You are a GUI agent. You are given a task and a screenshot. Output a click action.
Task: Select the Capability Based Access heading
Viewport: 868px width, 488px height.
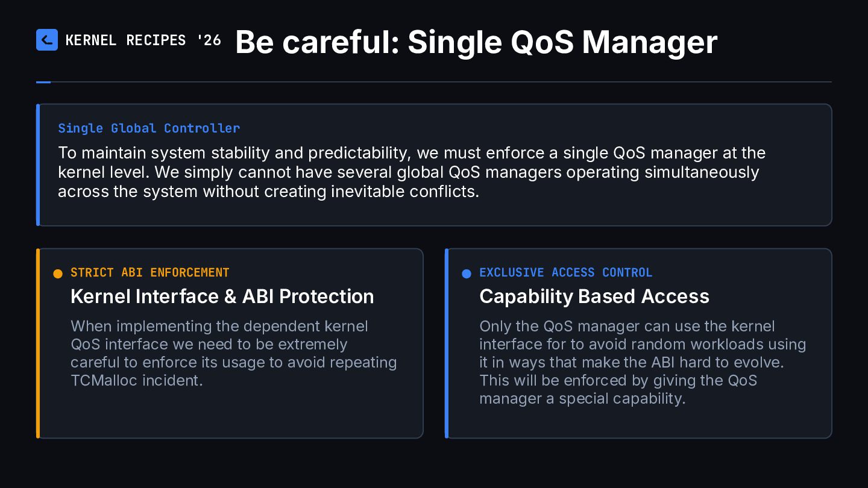point(594,296)
